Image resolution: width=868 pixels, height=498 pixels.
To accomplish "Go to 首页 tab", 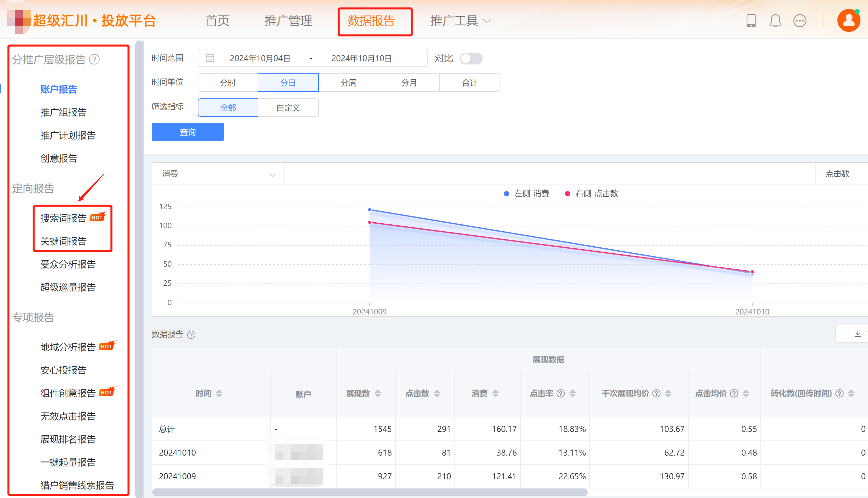I will (217, 21).
